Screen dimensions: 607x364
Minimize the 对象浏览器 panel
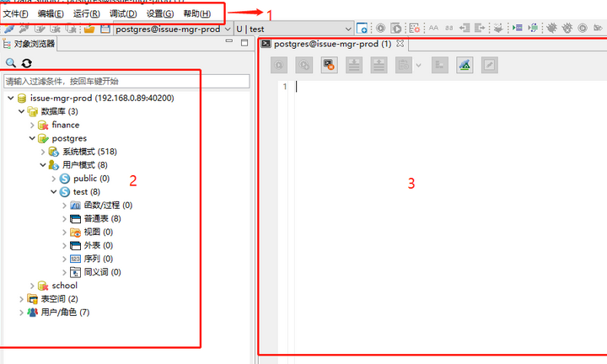click(229, 41)
